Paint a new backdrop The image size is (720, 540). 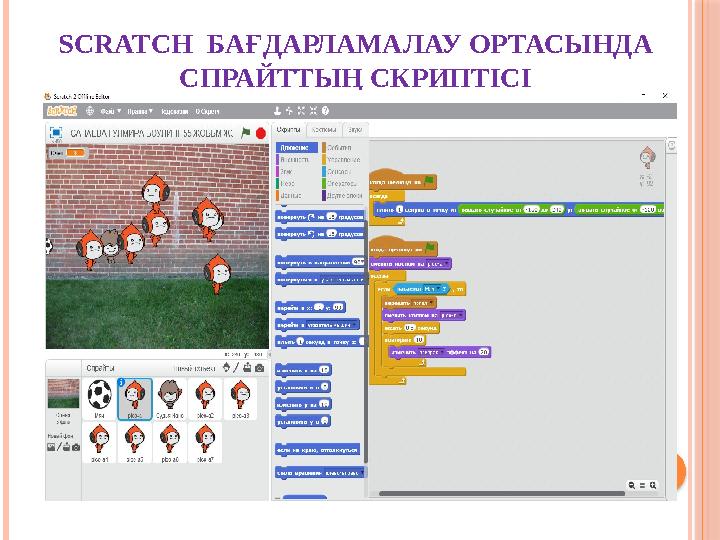point(59,447)
